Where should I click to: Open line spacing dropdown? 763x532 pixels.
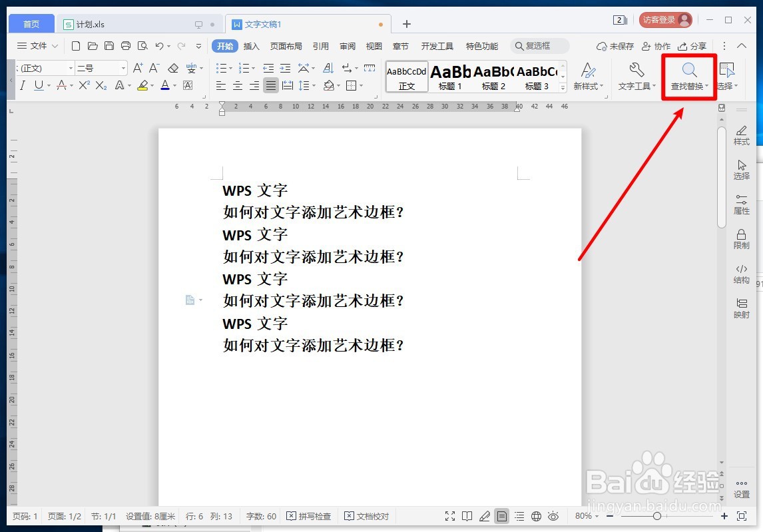(x=314, y=86)
